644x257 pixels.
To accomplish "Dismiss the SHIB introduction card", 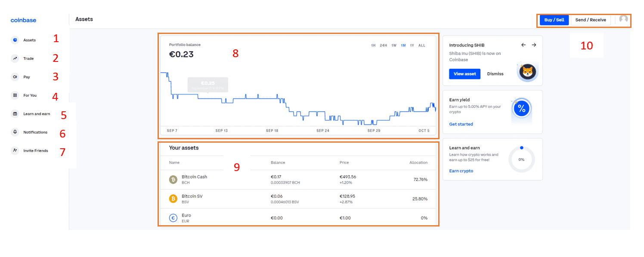I will coord(495,74).
